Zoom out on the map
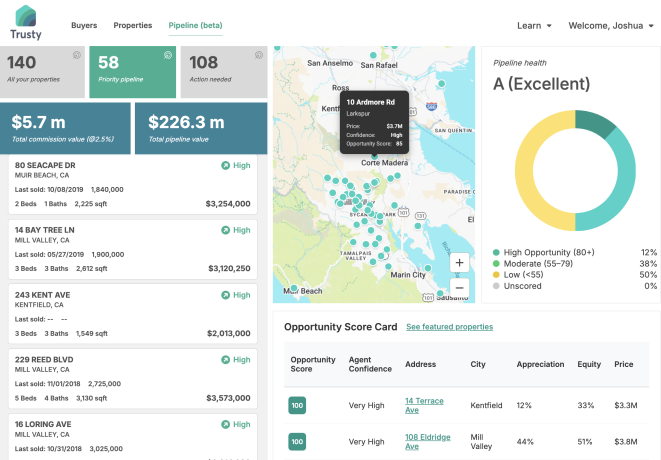 (459, 285)
